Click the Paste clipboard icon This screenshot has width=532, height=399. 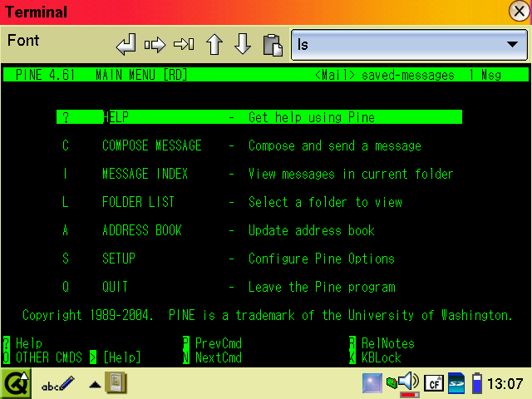point(273,45)
